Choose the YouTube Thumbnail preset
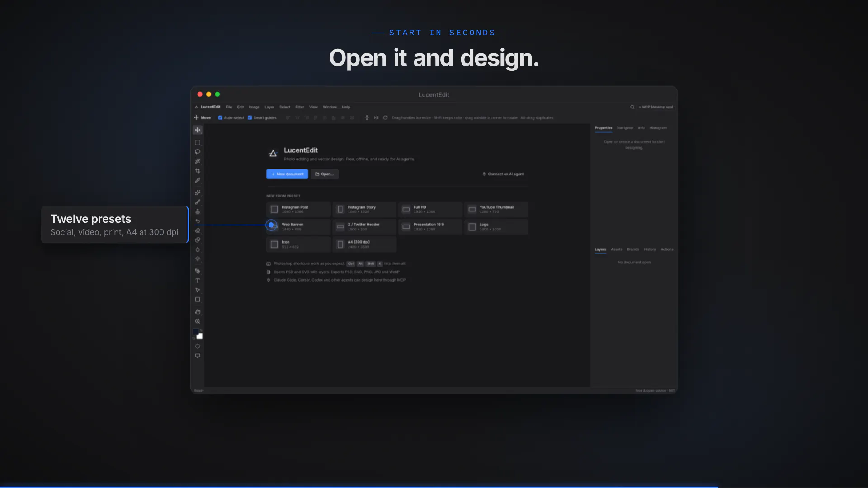 496,209
